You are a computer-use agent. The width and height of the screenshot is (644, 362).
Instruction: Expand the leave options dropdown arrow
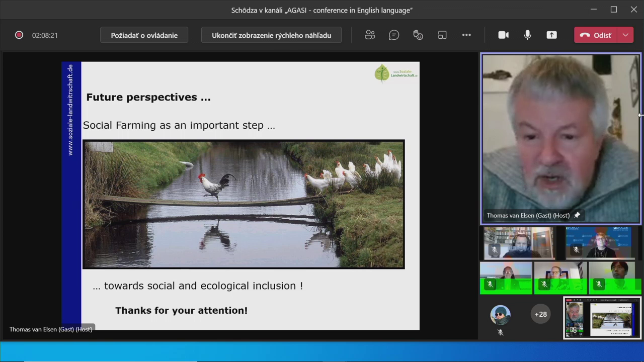(x=625, y=35)
